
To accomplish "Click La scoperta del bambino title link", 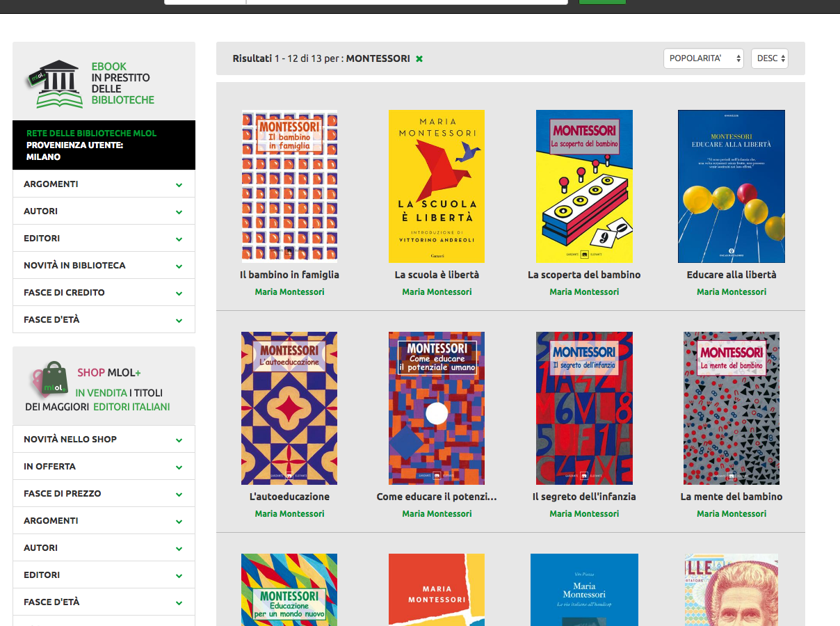I will point(584,275).
